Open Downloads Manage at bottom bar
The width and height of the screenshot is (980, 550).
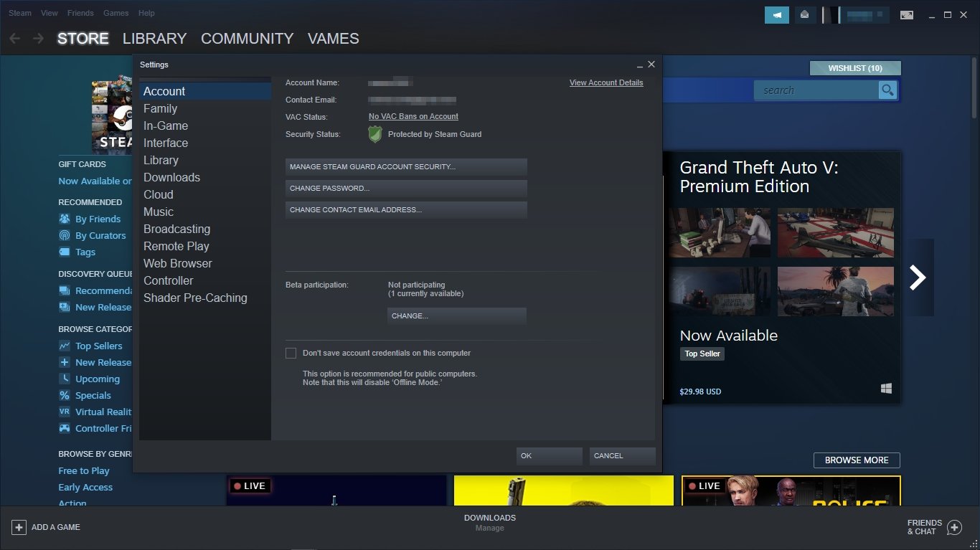tap(490, 523)
